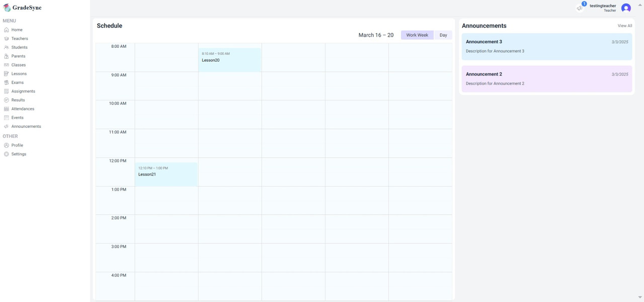Click the GradeSync brand name
The height and width of the screenshot is (302, 644).
27,8
